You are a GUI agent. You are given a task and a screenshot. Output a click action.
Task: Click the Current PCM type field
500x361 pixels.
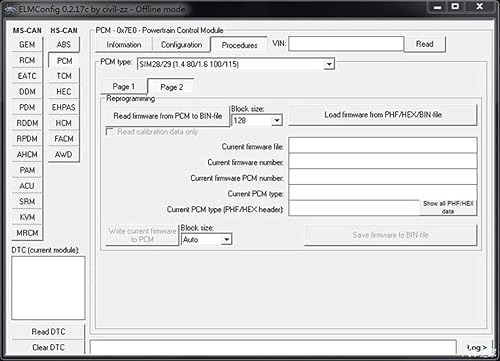(383, 192)
